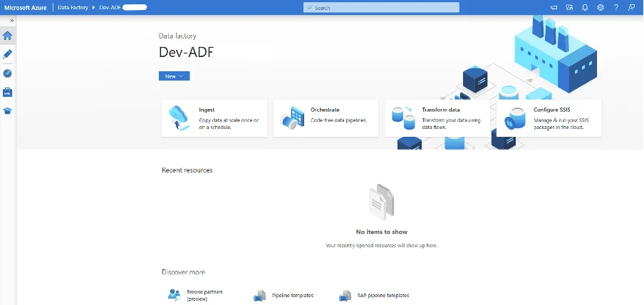This screenshot has height=305, width=644.
Task: Click the updates megaphone icon in header
Action: coord(554,7)
